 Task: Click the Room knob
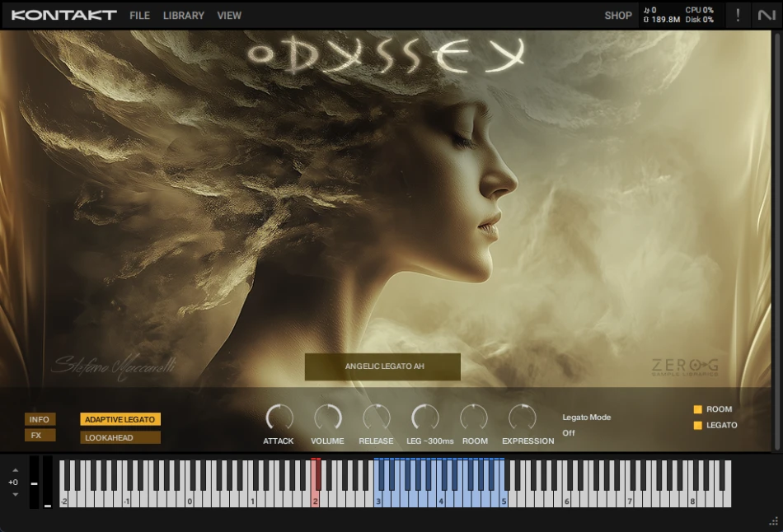click(475, 418)
